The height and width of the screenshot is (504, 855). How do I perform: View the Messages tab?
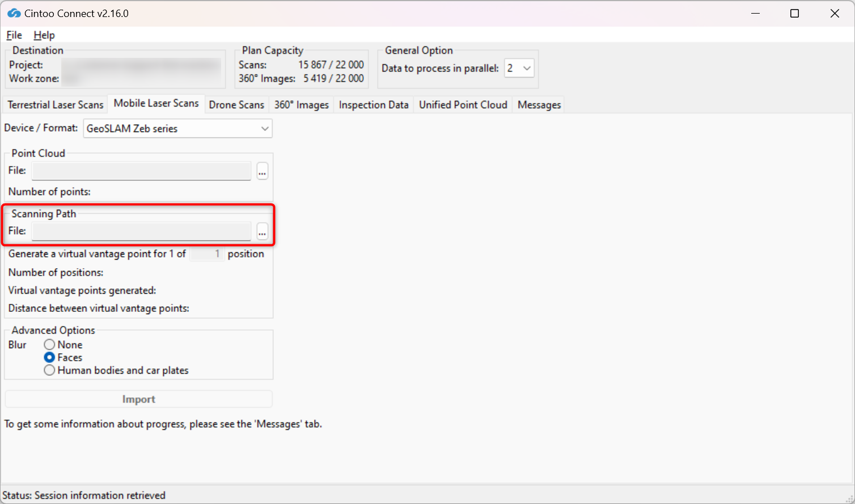pyautogui.click(x=539, y=105)
